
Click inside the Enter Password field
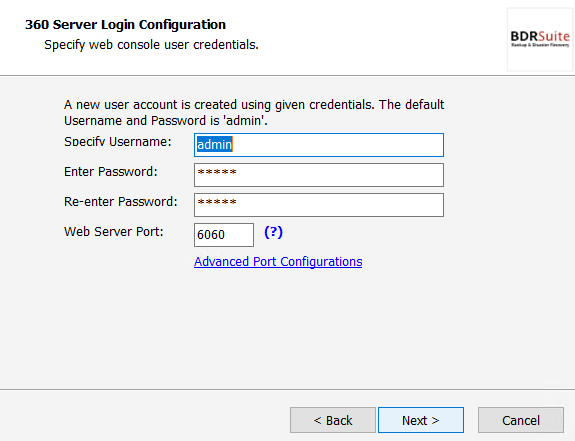319,175
